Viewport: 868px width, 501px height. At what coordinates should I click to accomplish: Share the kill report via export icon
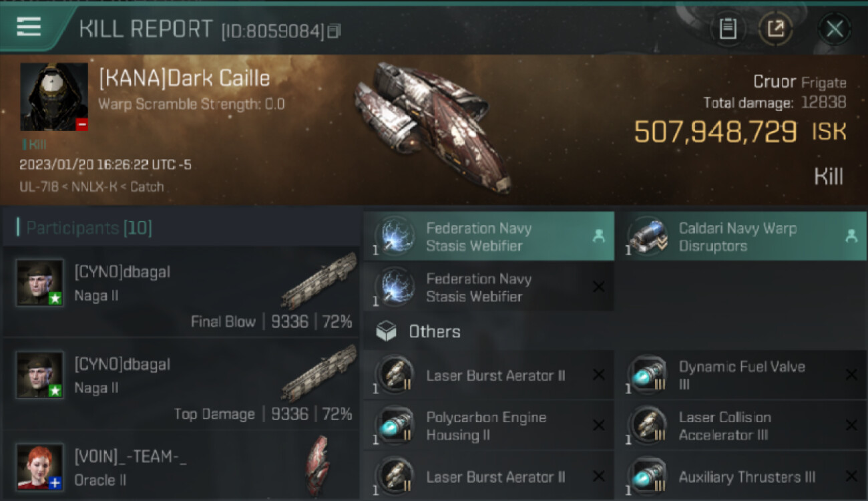[x=775, y=29]
